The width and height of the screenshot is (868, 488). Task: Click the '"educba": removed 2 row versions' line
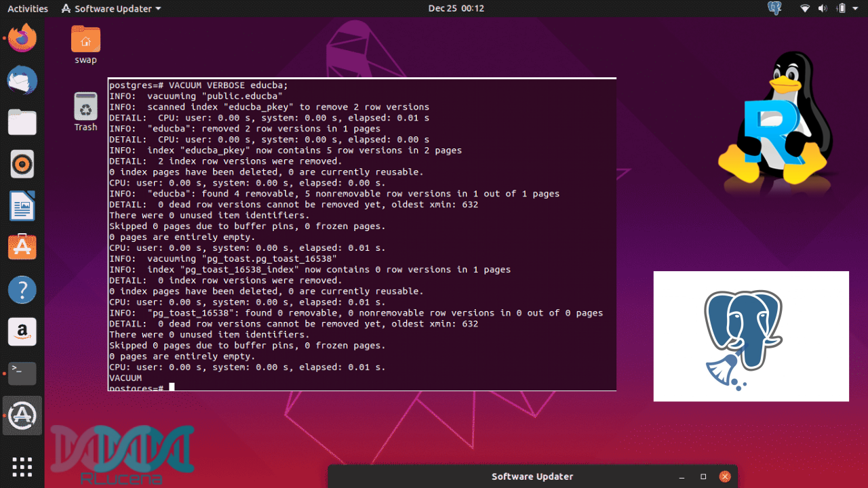245,129
